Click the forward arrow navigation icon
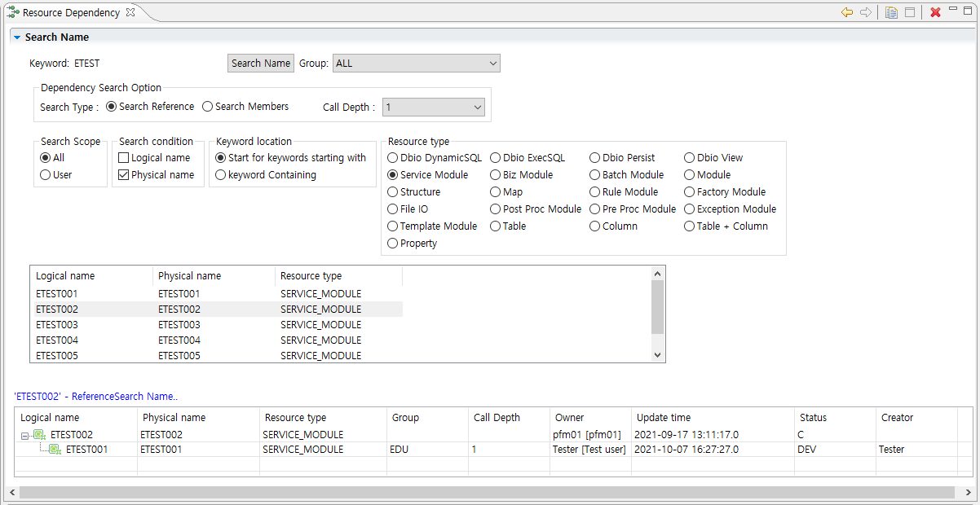The height and width of the screenshot is (505, 980). 865,12
